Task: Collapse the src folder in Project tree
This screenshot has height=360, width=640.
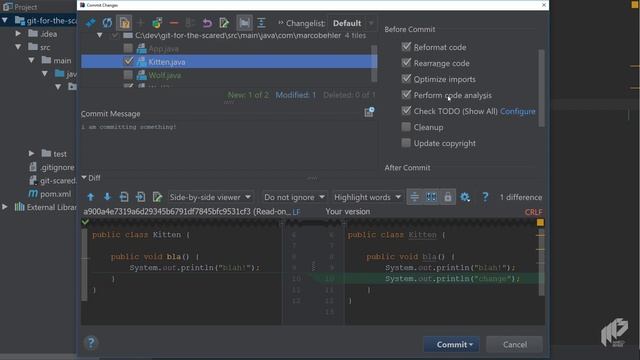Action: point(18,47)
